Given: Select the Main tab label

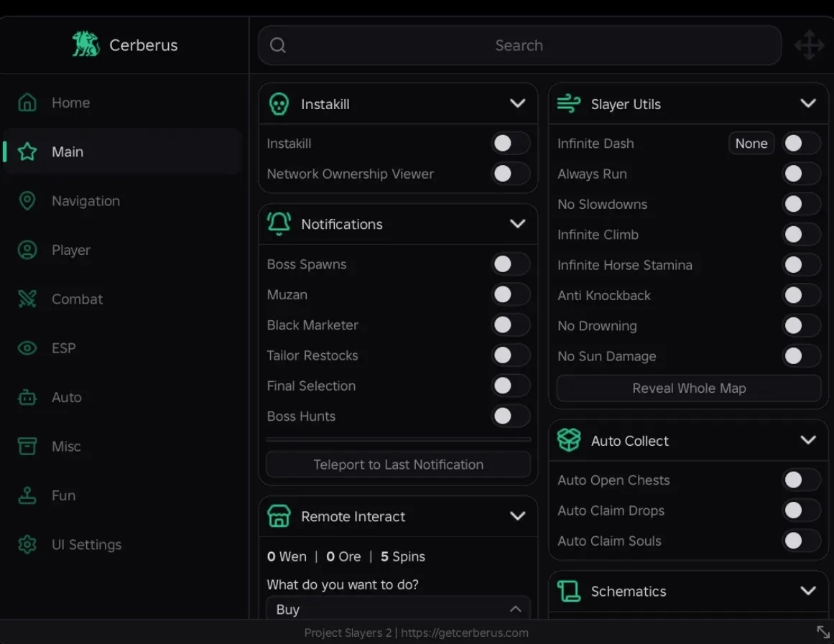Looking at the screenshot, I should point(68,151).
